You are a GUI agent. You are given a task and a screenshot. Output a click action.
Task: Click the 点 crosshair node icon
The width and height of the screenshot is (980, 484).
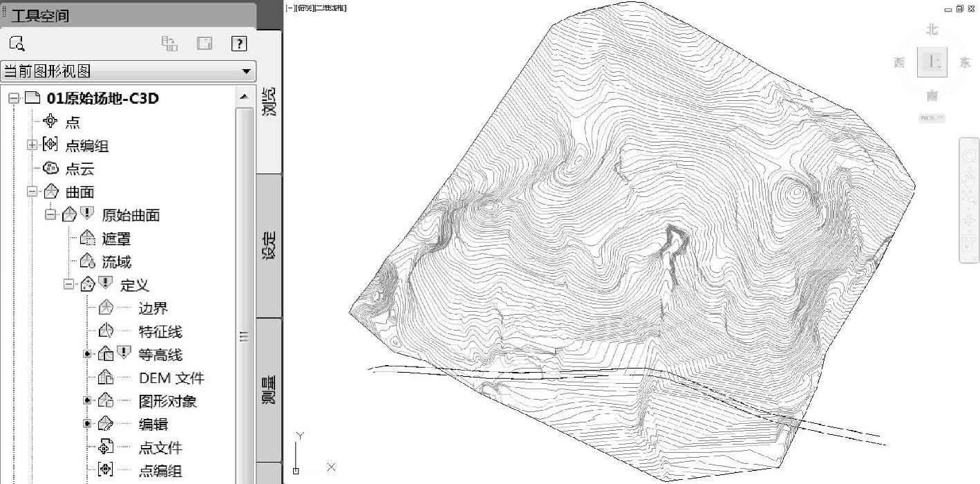coord(50,122)
